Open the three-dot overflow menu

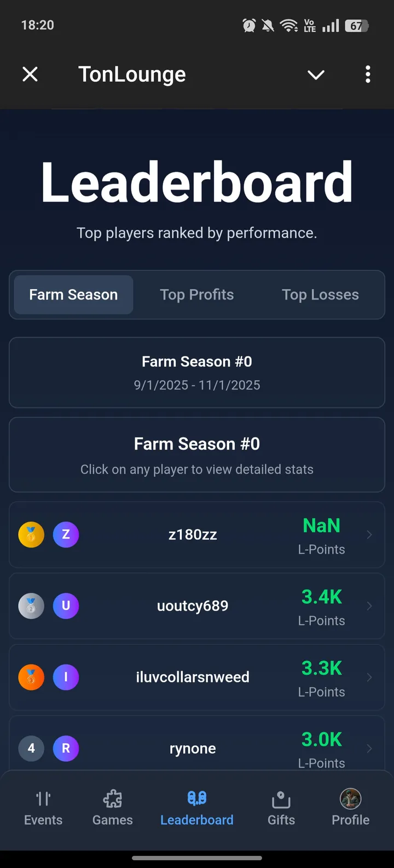click(x=368, y=74)
